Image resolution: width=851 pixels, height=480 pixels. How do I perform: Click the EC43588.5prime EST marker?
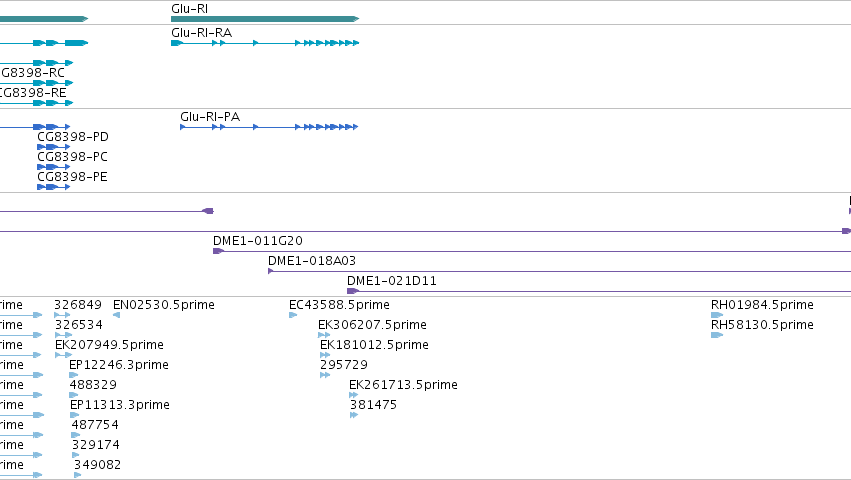(x=293, y=315)
